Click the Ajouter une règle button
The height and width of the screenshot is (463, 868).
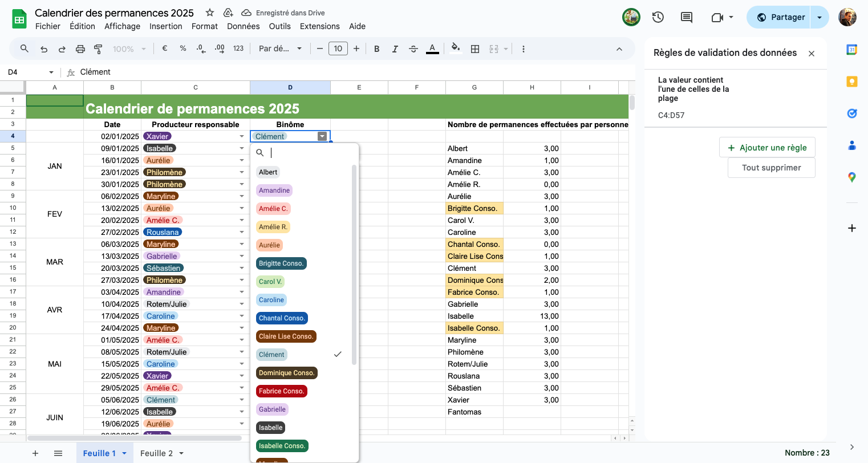[767, 148]
